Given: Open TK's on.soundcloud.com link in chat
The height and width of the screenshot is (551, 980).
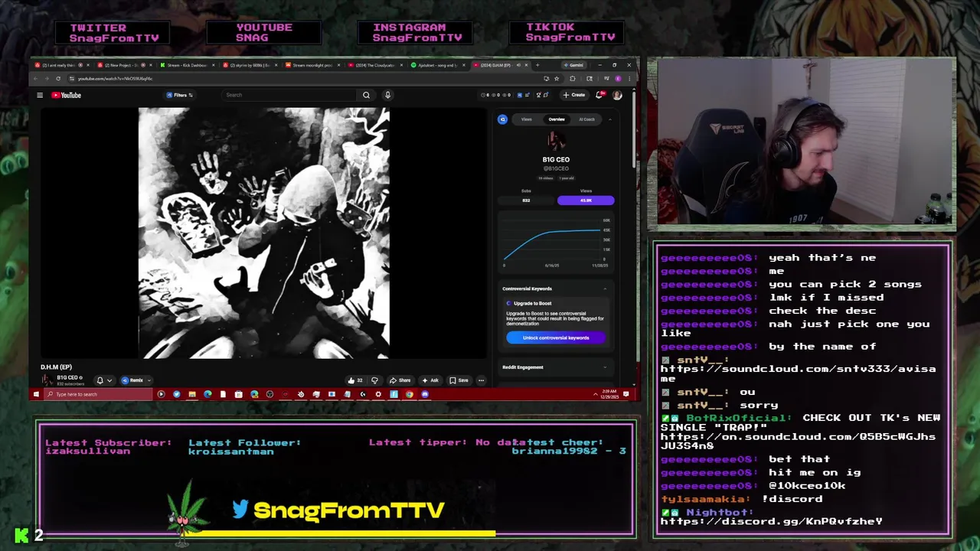Looking at the screenshot, I should pos(798,441).
